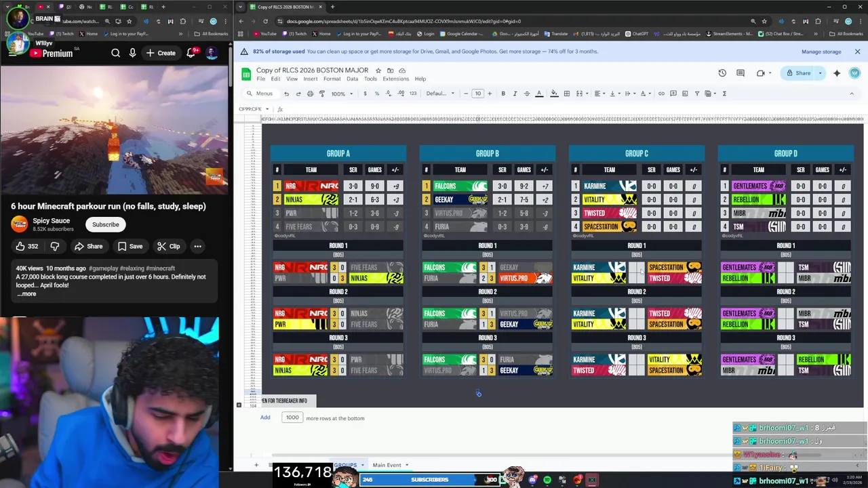This screenshot has width=868, height=488.
Task: Toggle strikethrough formatting
Action: click(527, 94)
